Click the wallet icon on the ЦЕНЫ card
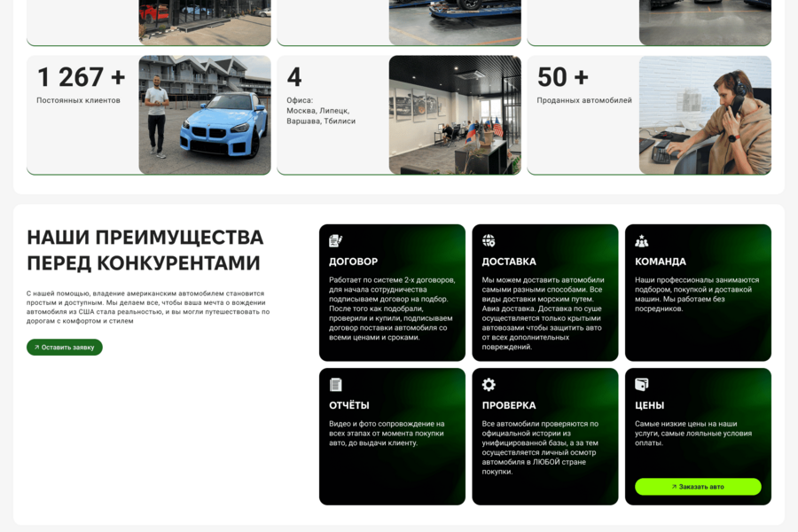798x532 pixels. point(642,383)
